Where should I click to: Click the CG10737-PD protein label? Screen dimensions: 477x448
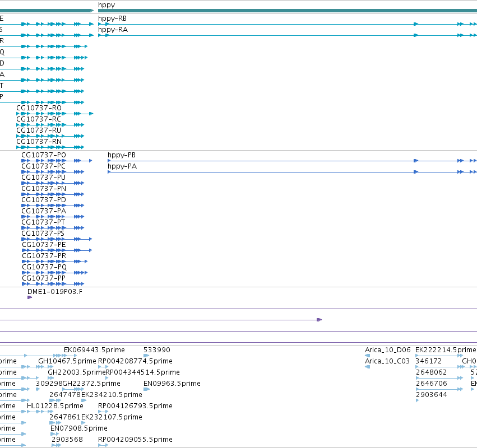pos(44,200)
